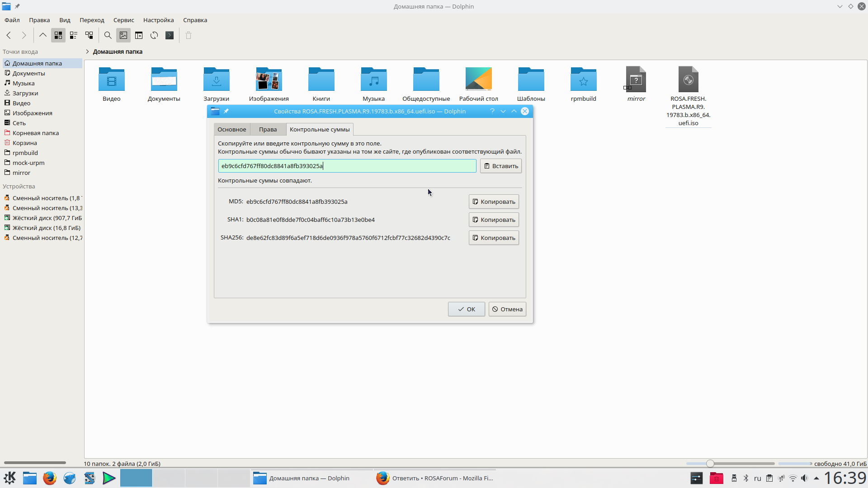Click the zoom slider handle in status bar
Viewport: 868px width, 488px height.
pyautogui.click(x=710, y=464)
